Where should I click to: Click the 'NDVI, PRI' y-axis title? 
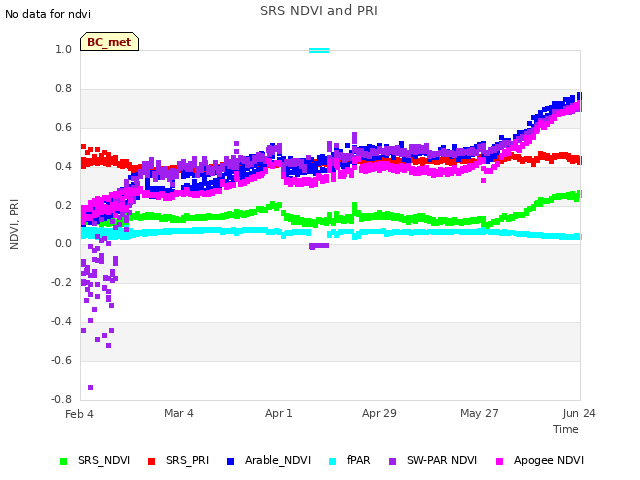pos(14,224)
